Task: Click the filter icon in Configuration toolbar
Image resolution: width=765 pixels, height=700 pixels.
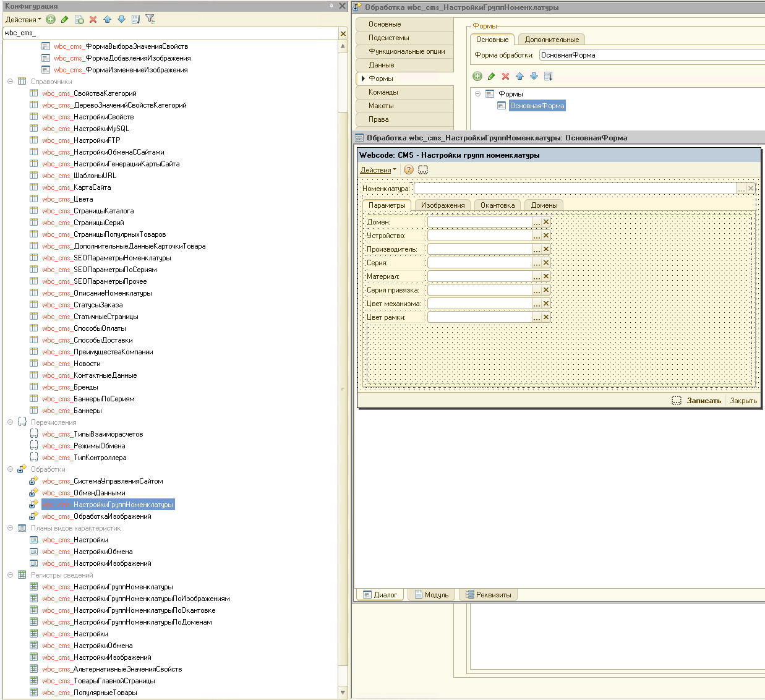Action: (x=150, y=19)
